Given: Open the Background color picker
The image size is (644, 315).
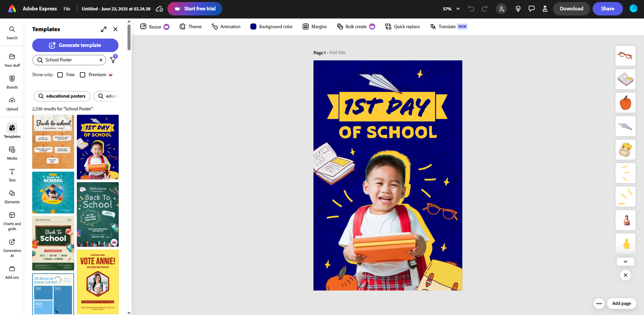Looking at the screenshot, I should pyautogui.click(x=271, y=27).
